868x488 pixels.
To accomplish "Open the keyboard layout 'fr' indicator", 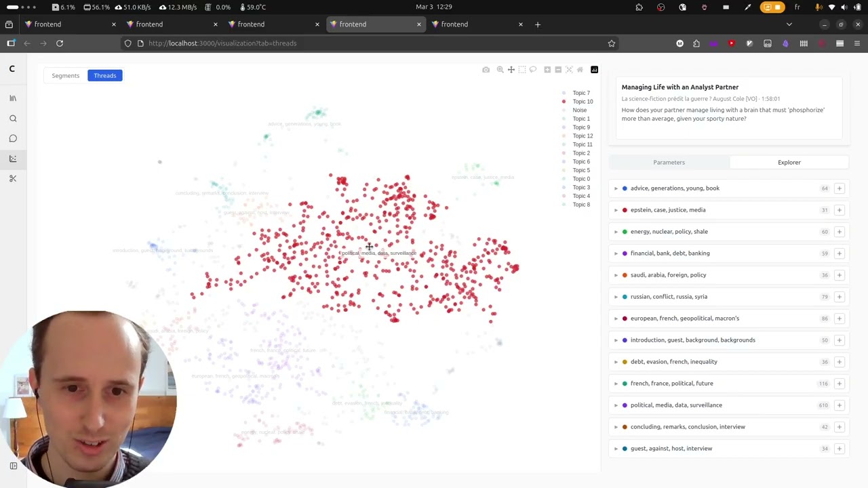I will [797, 7].
